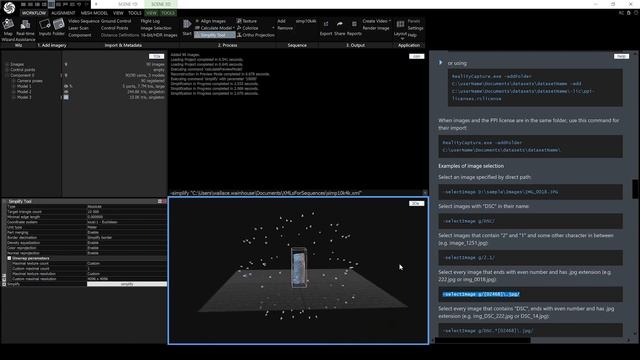Open the Calculate Model dropdown
This screenshot has height=360, width=640.
coord(234,28)
